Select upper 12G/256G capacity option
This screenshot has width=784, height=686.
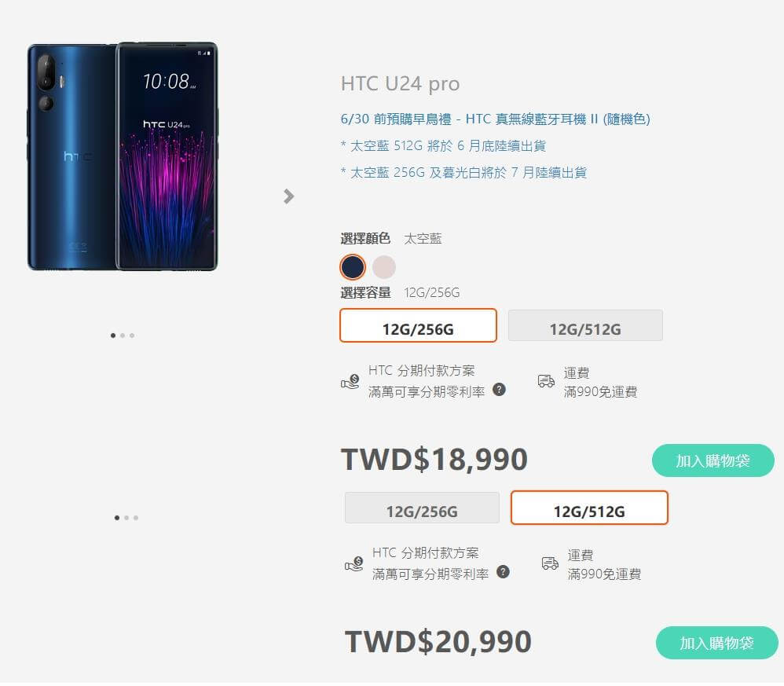(x=418, y=325)
